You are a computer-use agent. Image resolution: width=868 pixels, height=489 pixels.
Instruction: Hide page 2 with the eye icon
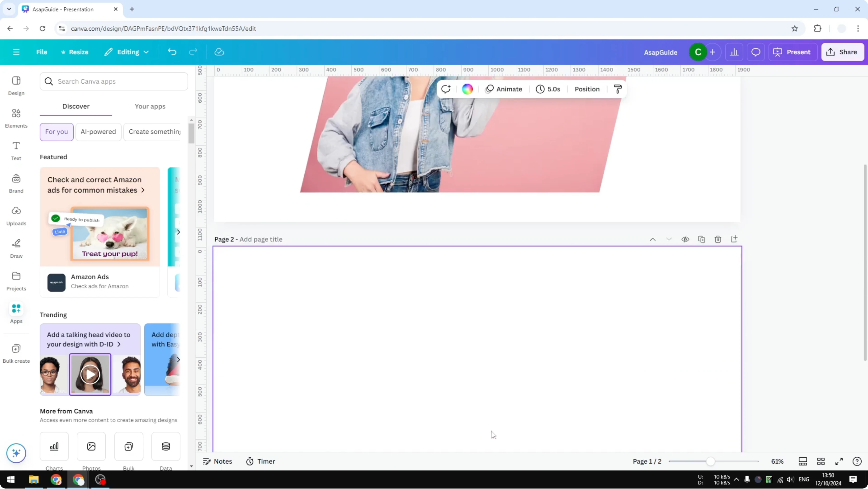[x=685, y=239]
